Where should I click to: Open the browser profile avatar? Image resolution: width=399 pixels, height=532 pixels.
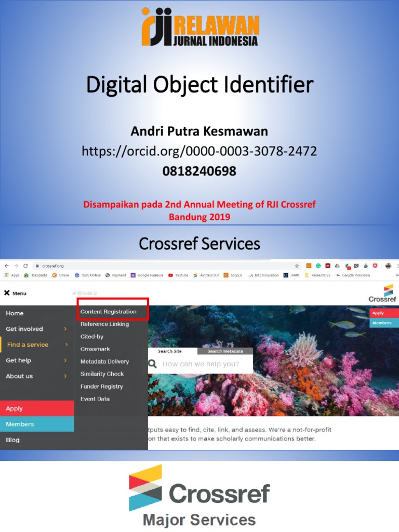(x=389, y=266)
